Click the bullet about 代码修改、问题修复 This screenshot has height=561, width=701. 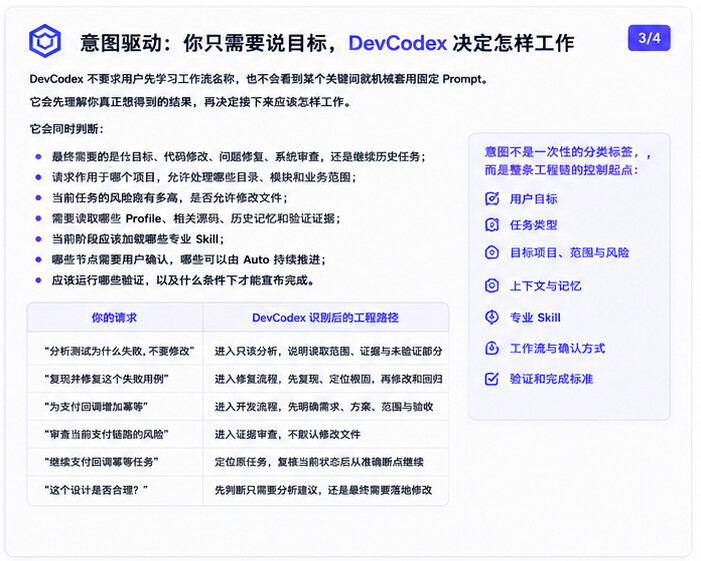point(238,156)
